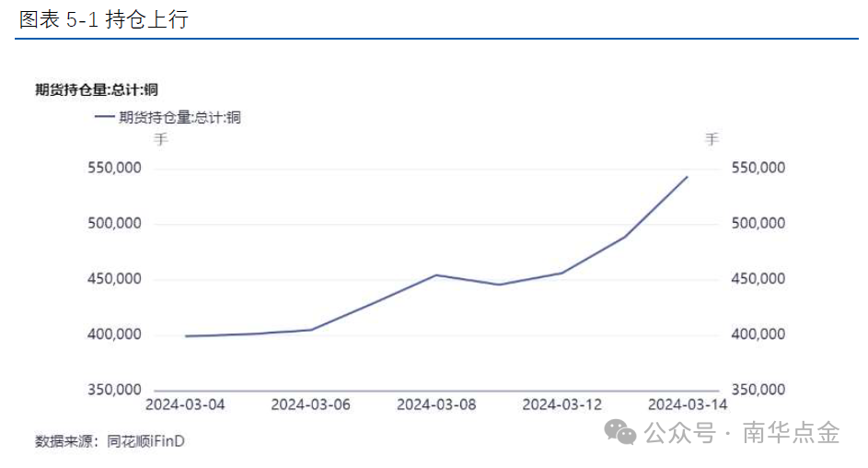Screen dimensions: 868x468
Task: Click the left axis unit label '手'
Action: 160,139
